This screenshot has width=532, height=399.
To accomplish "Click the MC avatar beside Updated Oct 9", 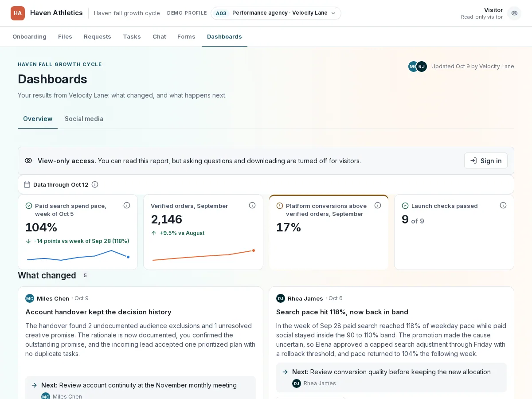I will [x=413, y=66].
